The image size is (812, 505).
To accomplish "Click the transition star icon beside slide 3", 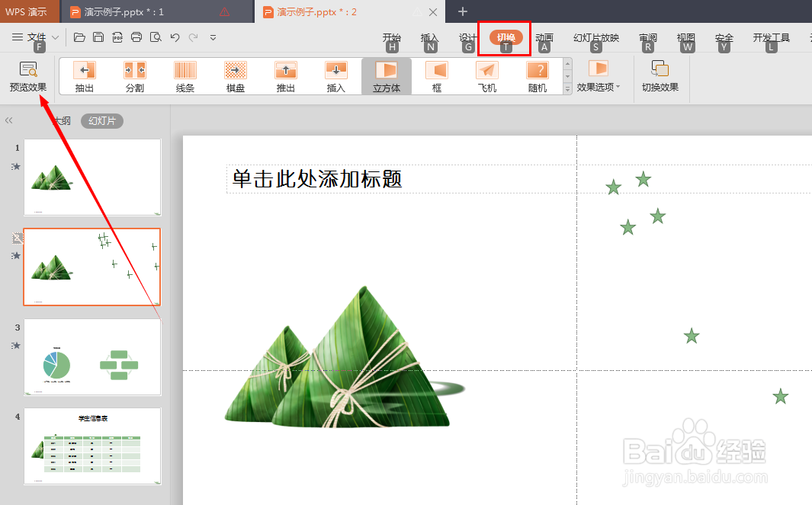I will pyautogui.click(x=16, y=345).
